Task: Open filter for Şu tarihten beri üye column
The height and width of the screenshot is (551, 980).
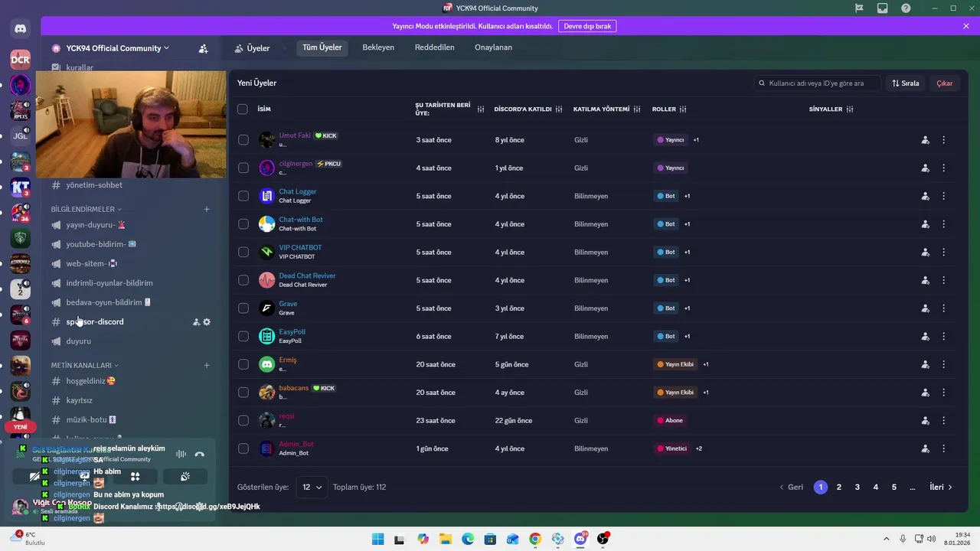Action: point(481,109)
